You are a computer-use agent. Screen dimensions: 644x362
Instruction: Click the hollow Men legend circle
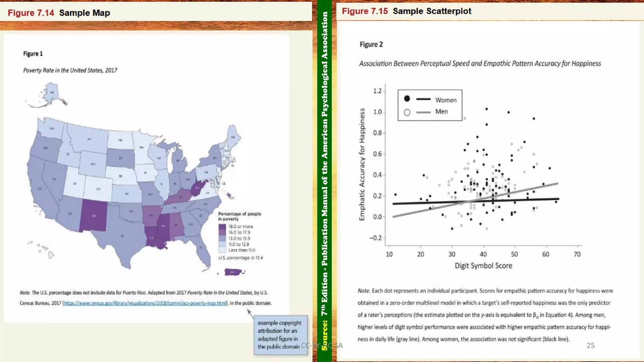tap(407, 112)
